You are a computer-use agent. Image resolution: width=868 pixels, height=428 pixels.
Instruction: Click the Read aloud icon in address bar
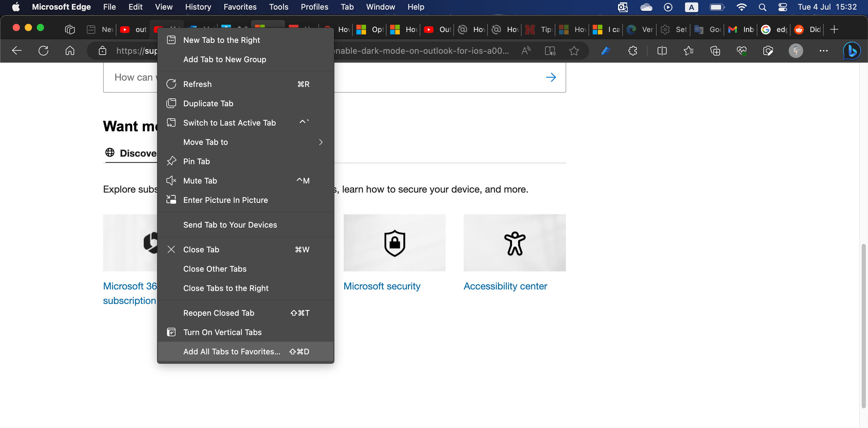click(526, 51)
